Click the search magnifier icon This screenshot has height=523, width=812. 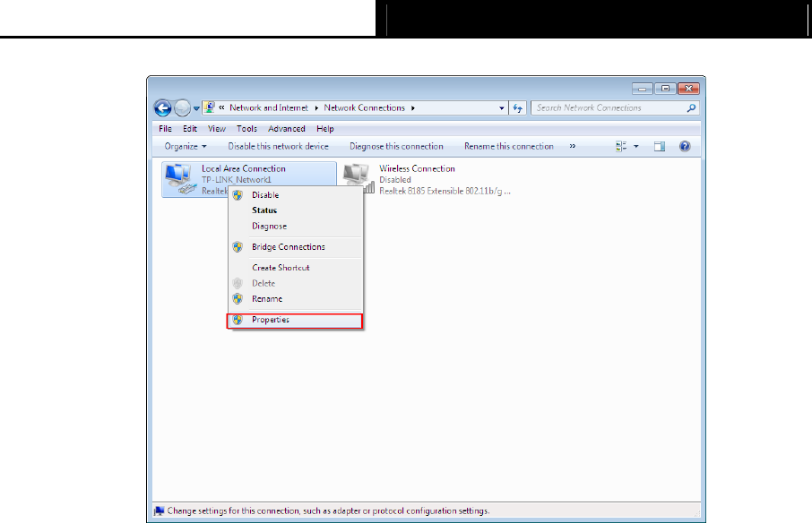[691, 107]
